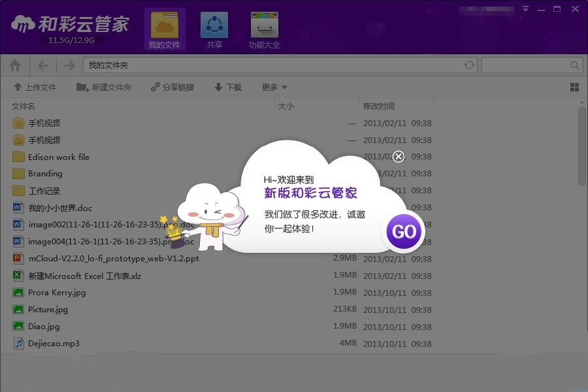Click the back navigation arrow
Screen dimensions: 588x392
point(42,65)
